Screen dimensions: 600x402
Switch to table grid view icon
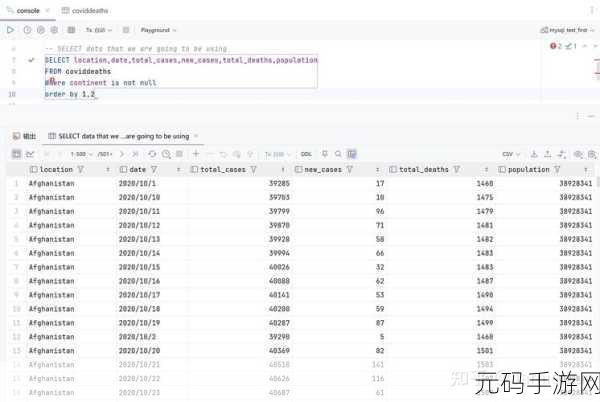click(16, 154)
